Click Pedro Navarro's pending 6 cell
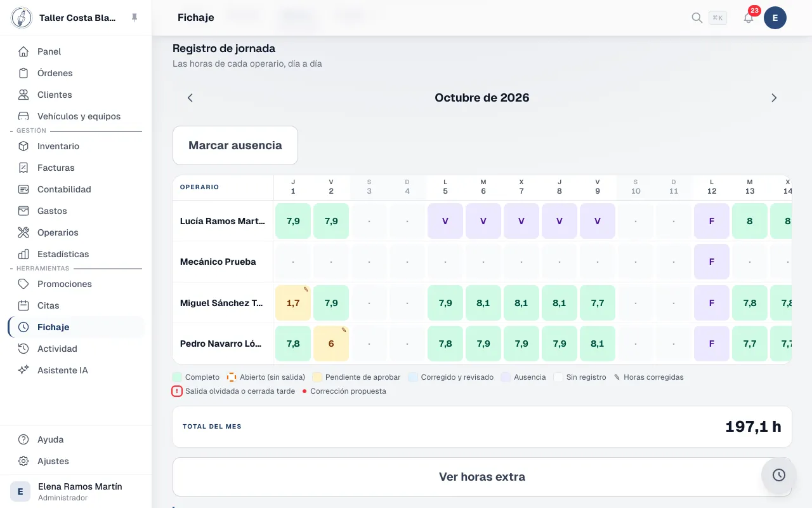812x508 pixels. pos(331,344)
